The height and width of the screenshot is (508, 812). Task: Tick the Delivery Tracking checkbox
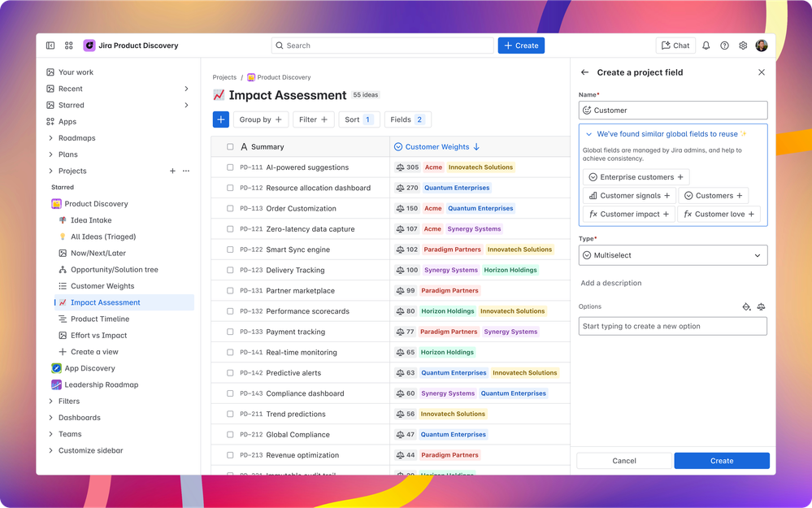[x=230, y=271]
